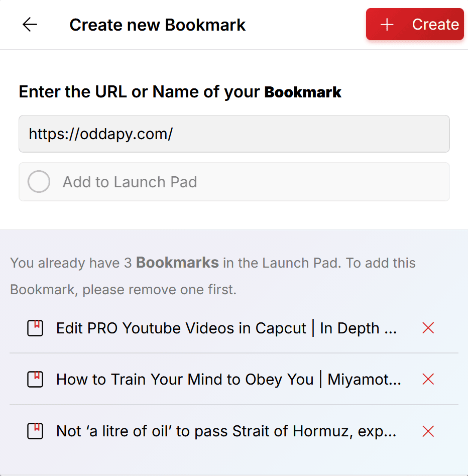Click inside the URL input field

(x=234, y=134)
